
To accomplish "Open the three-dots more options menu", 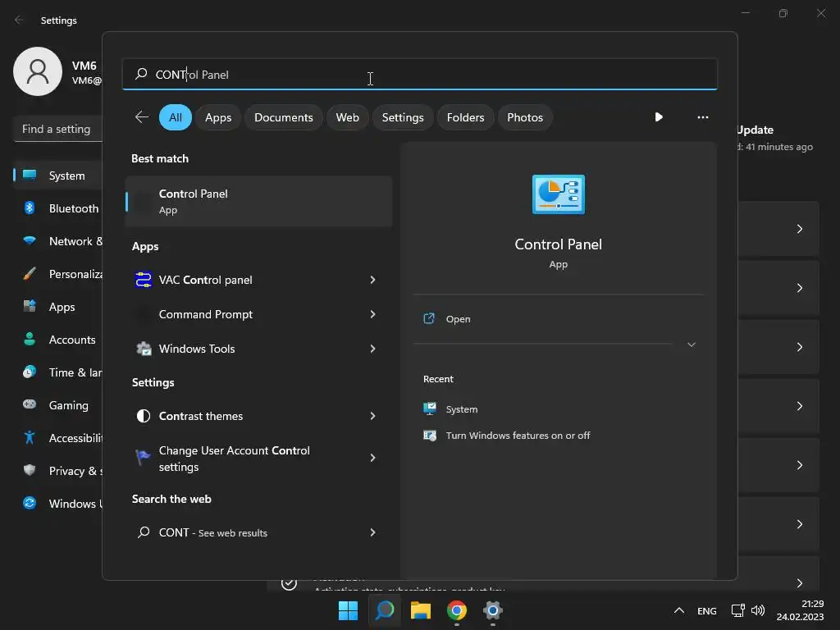I will click(703, 116).
